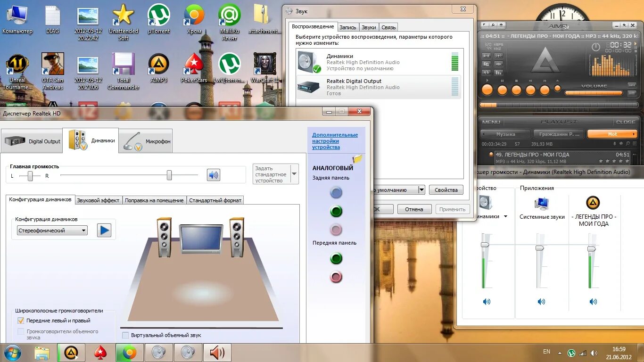
Task: Pause playback in AIMP player
Action: (502, 90)
